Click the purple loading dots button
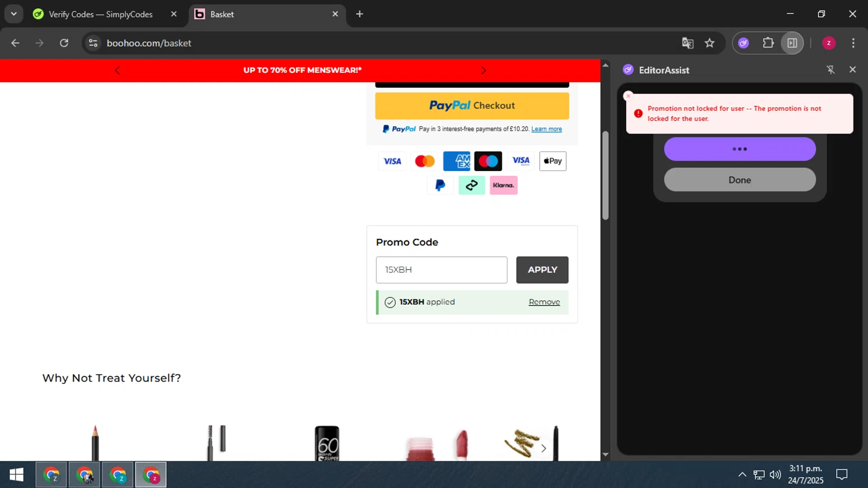The height and width of the screenshot is (488, 868). (740, 149)
